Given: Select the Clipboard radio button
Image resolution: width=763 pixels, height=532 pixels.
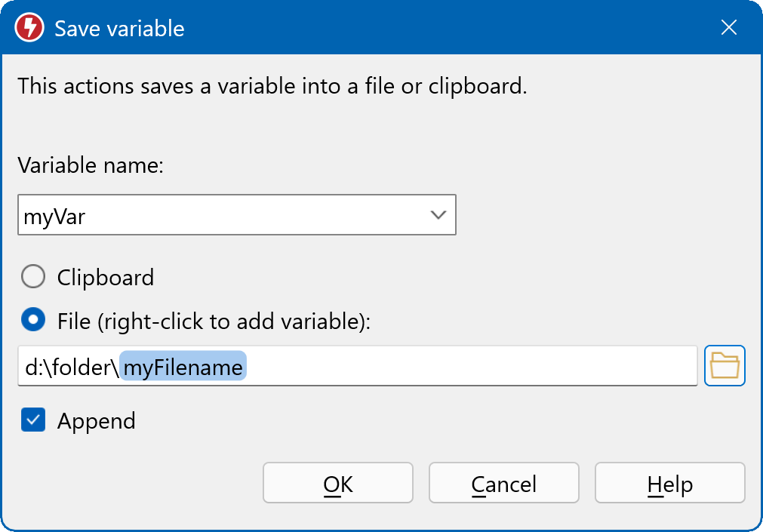Looking at the screenshot, I should click(33, 278).
